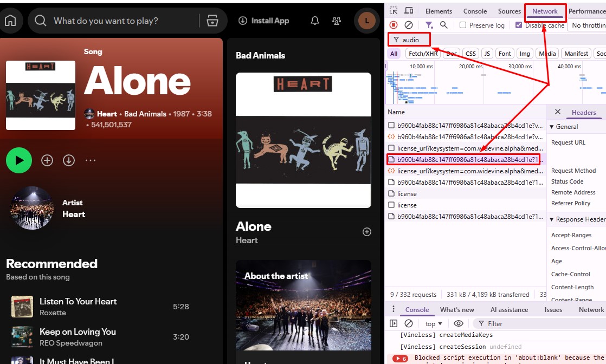Screen dimensions: 606x364
Task: Open network search magnifier
Action: pos(444,25)
